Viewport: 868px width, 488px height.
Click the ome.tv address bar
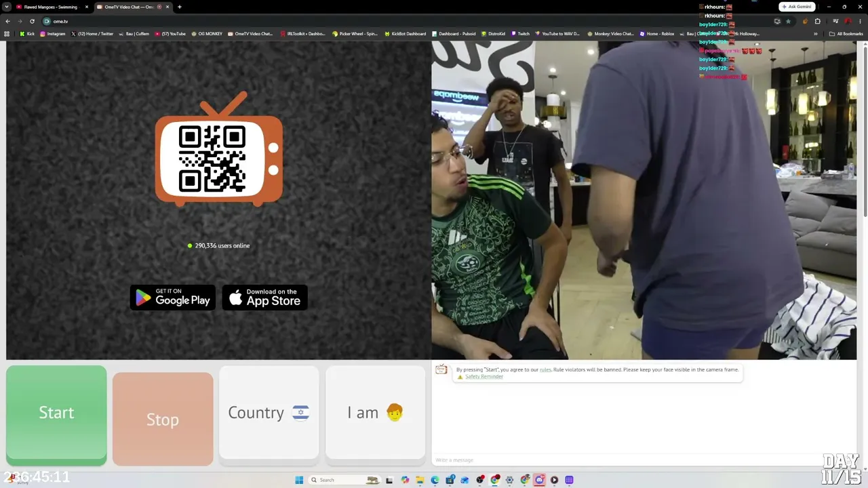click(407, 21)
